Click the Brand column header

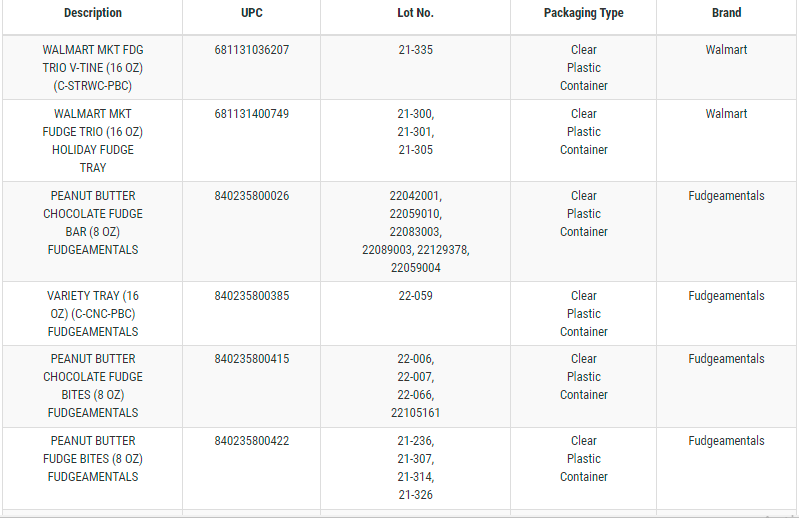coord(726,13)
